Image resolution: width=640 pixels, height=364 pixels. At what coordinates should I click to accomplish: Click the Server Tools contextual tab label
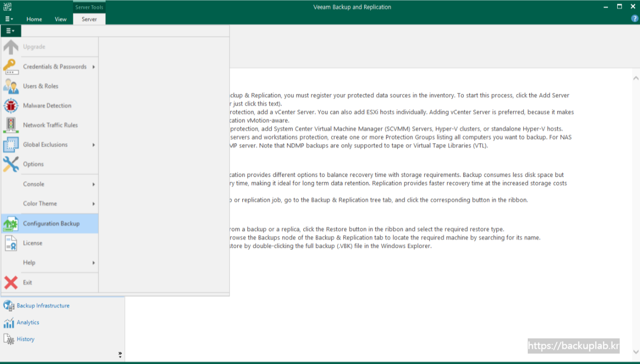89,7
